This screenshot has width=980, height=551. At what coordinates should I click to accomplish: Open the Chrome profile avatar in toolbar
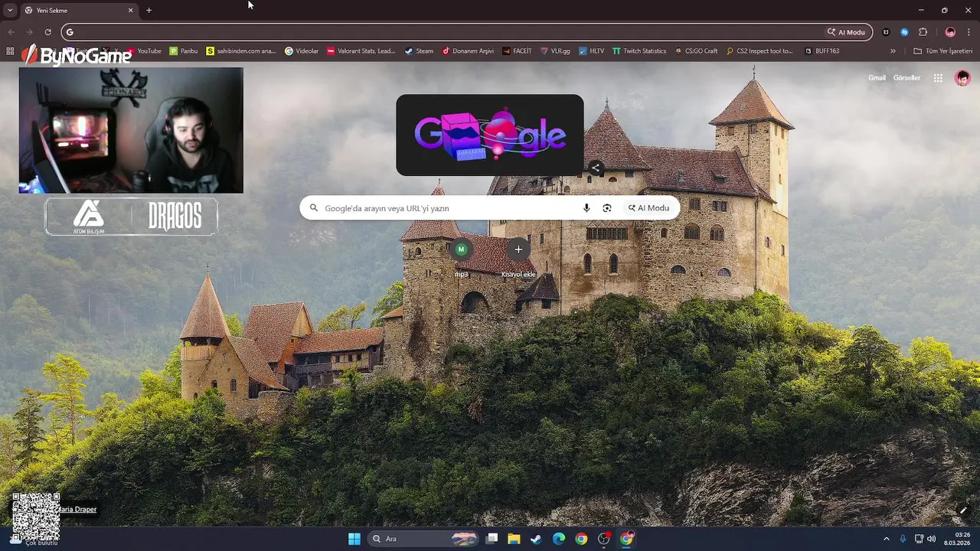click(950, 32)
